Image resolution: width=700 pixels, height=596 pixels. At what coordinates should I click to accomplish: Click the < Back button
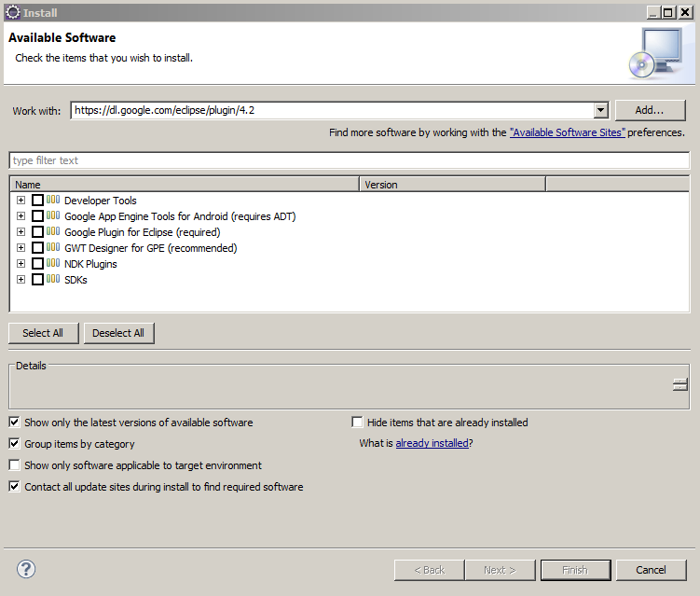pos(430,570)
